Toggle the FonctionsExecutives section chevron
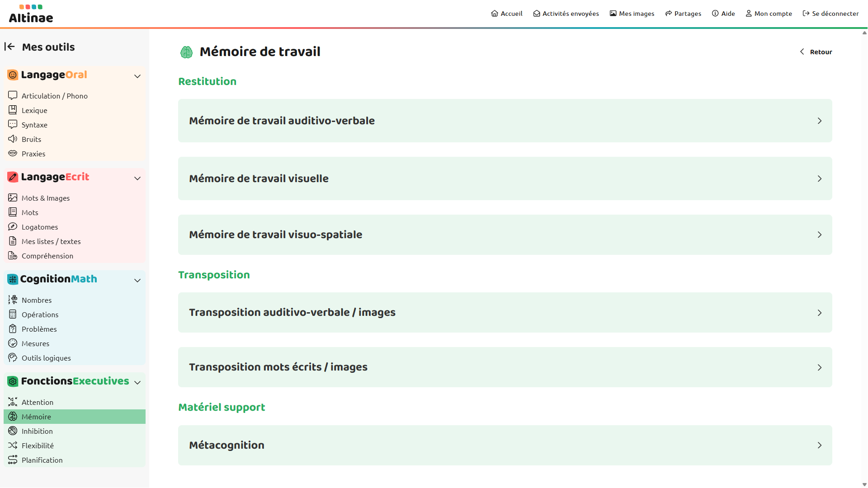The width and height of the screenshot is (868, 488). [x=137, y=383]
